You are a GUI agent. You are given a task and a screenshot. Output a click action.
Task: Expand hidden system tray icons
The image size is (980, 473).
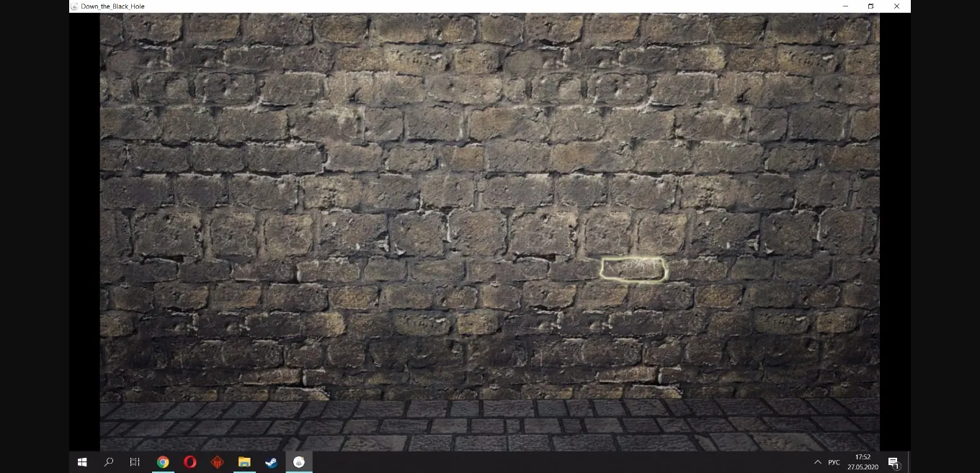(x=817, y=462)
